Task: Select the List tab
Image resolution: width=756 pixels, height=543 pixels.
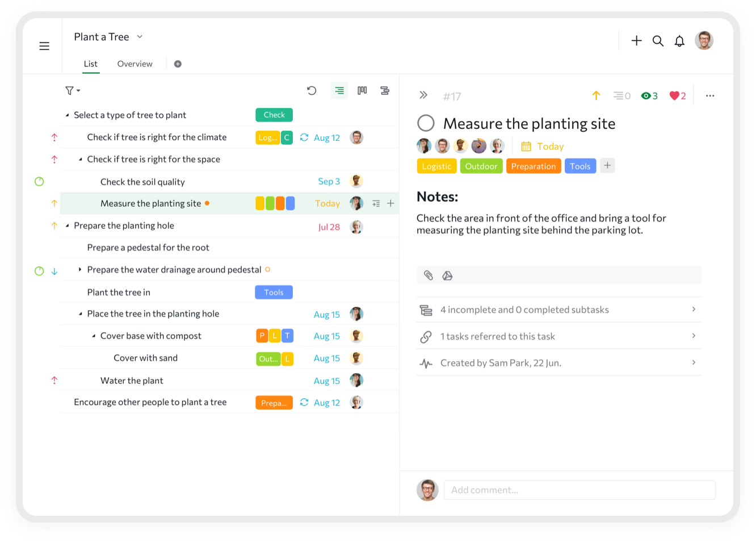Action: point(90,64)
